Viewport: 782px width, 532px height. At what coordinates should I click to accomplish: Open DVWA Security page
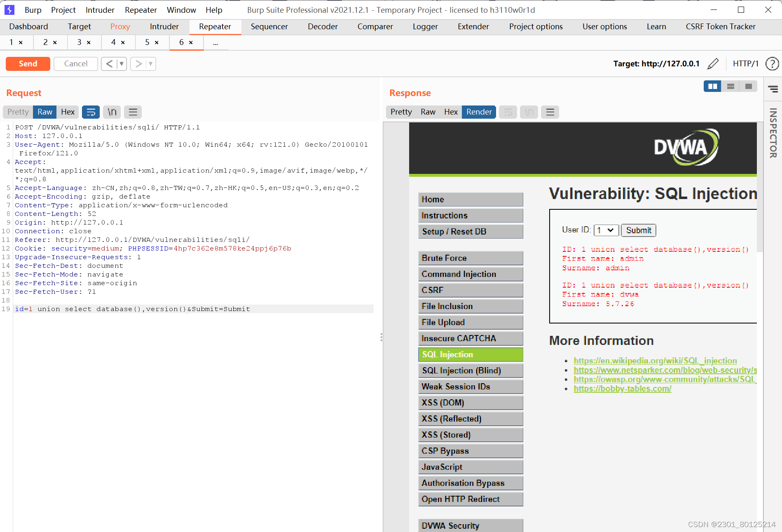471,525
